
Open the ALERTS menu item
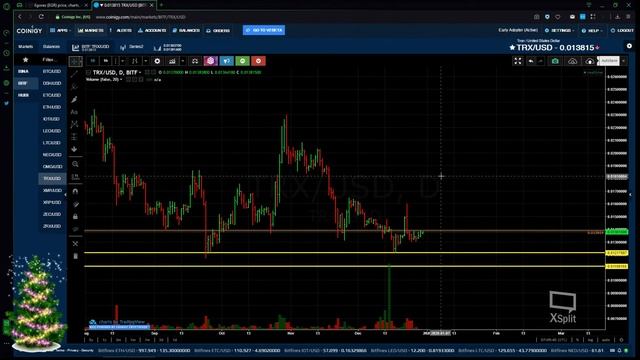click(x=122, y=30)
